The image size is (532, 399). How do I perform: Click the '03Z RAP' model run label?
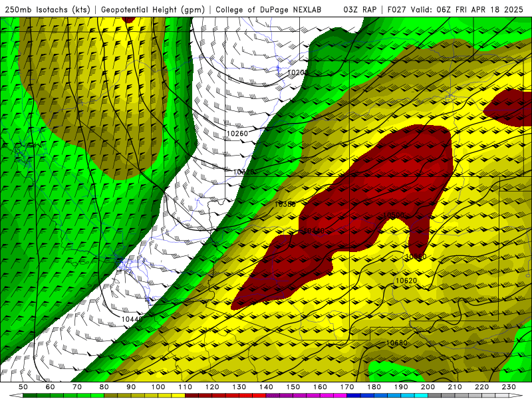pos(360,10)
